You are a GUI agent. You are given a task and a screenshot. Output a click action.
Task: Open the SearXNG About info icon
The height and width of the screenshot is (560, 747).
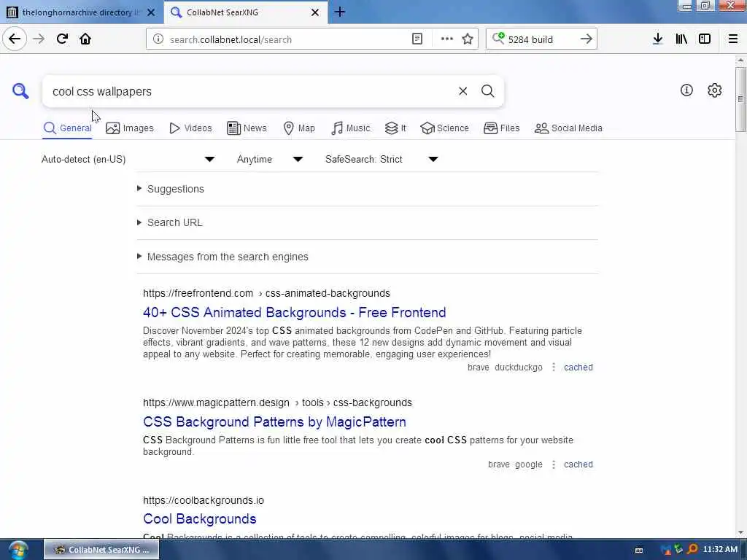686,90
